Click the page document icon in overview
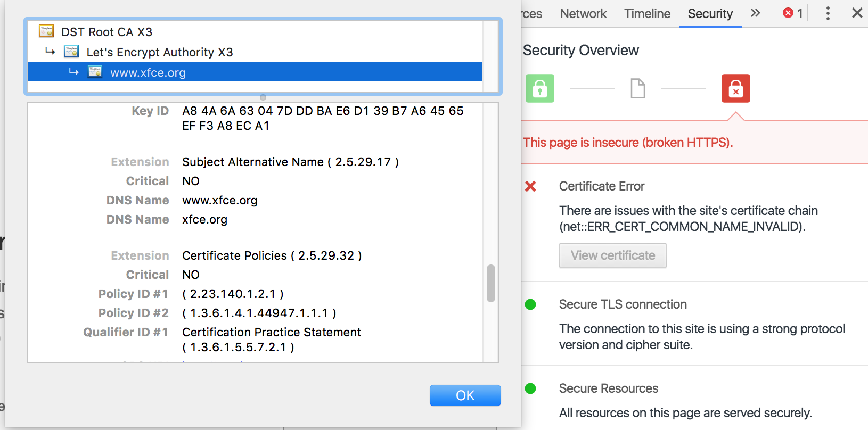The height and width of the screenshot is (430, 868). (637, 88)
